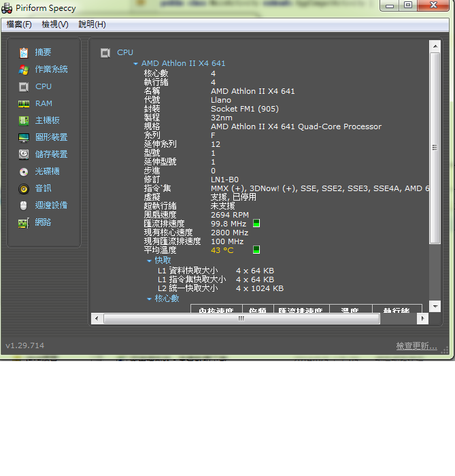Screen dimensions: 455x476
Task: Collapse the 核心數 cores section
Action: tap(149, 299)
